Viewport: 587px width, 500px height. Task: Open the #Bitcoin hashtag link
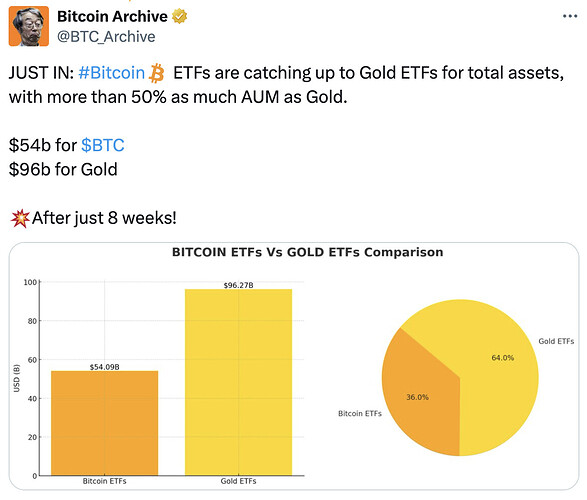112,73
